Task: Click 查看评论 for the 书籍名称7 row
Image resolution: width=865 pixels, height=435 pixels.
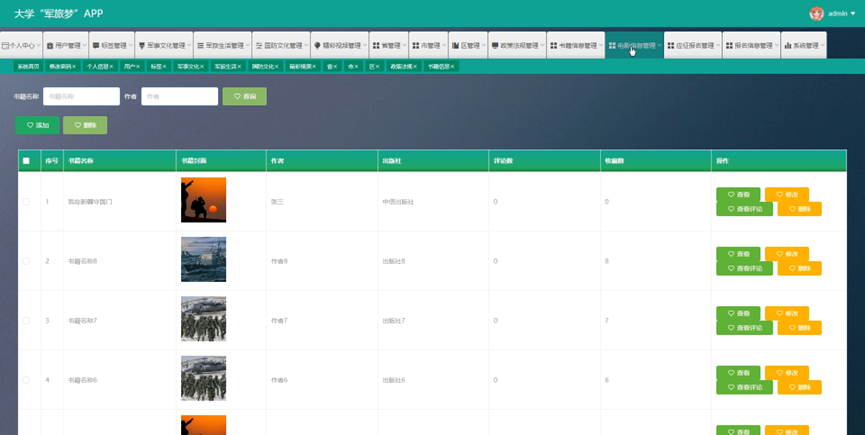Action: 745,328
